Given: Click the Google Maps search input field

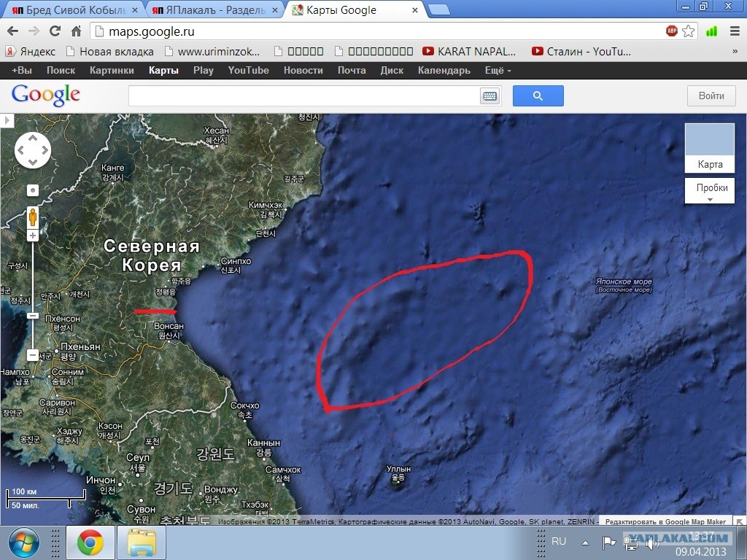Looking at the screenshot, I should [x=303, y=96].
